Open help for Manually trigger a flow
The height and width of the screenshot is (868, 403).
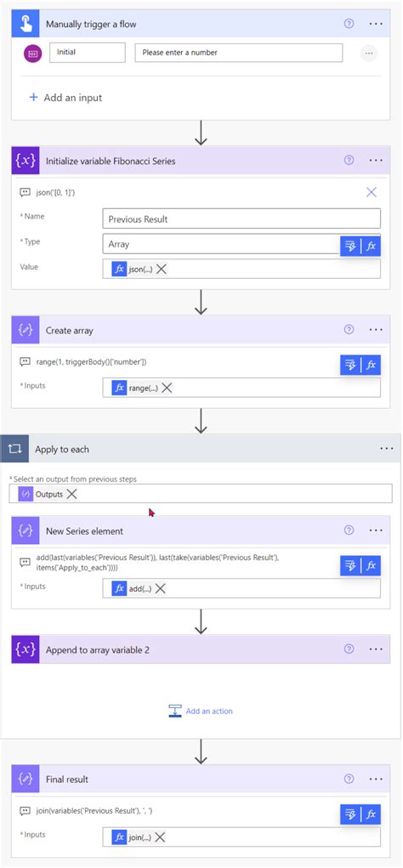pos(349,24)
